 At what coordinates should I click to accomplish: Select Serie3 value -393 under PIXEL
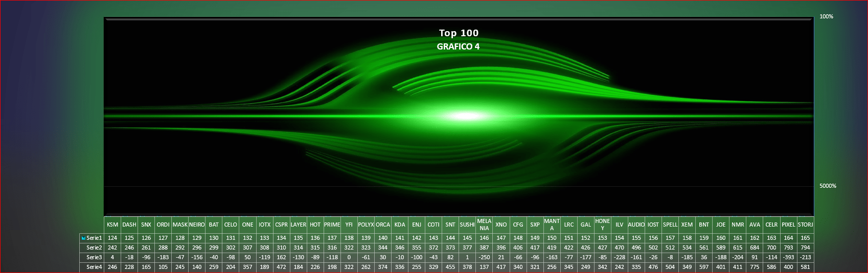[788, 257]
